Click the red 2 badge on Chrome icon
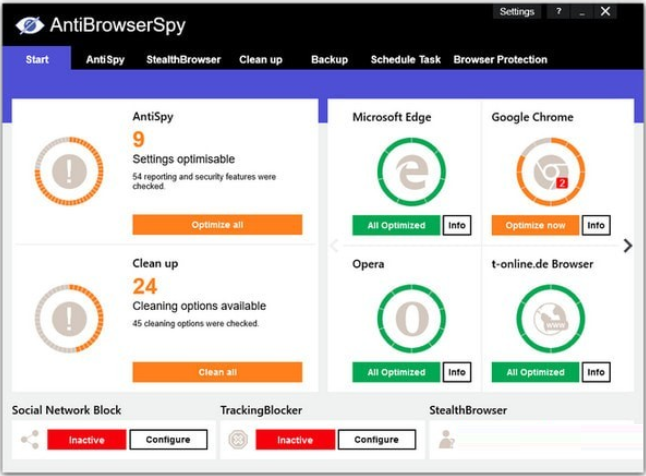Screen dimensions: 646x476 click(x=562, y=182)
